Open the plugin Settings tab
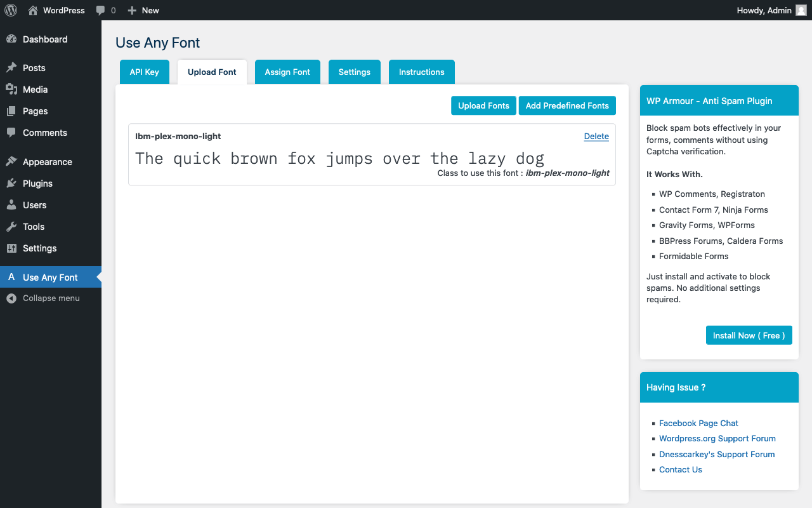The height and width of the screenshot is (508, 812). (x=354, y=72)
